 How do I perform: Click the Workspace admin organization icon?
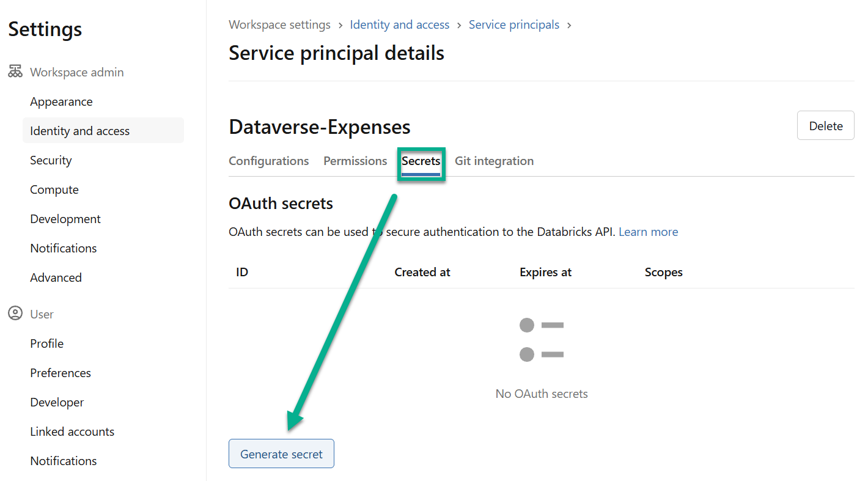15,72
